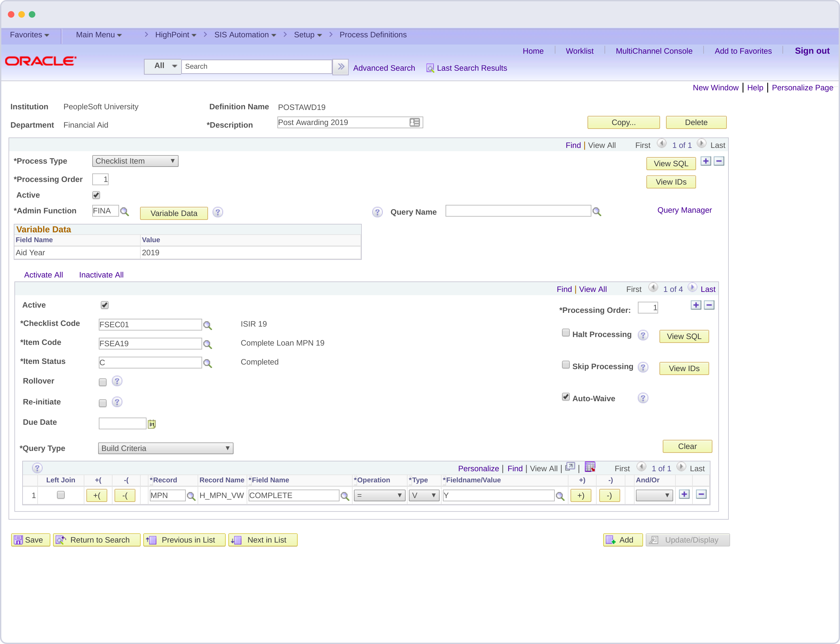Image resolution: width=840 pixels, height=644 pixels.
Task: Look up Admin Function magnifier
Action: [x=125, y=212]
